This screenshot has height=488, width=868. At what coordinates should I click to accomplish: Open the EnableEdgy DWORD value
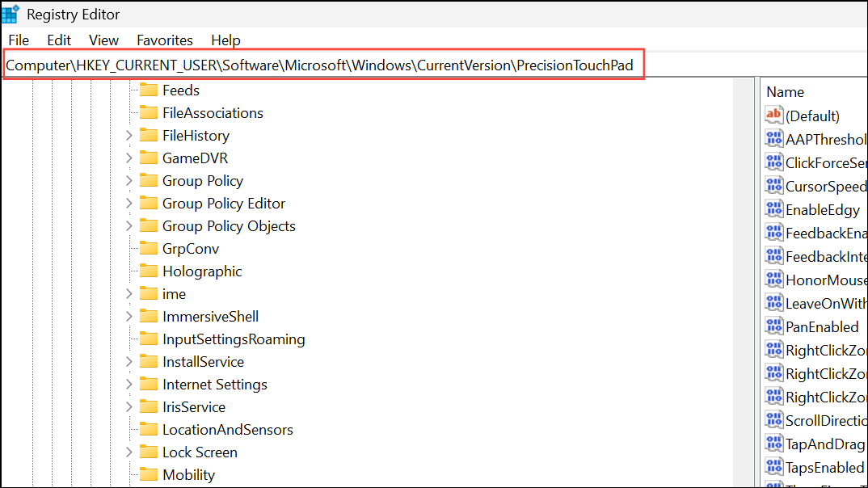821,209
